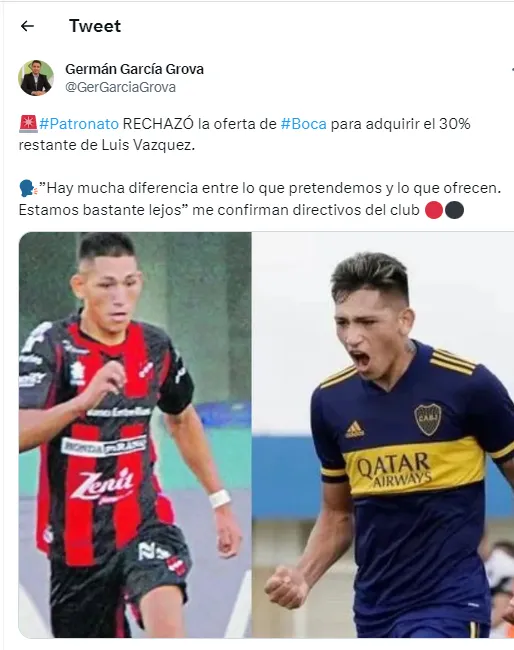The image size is (514, 650).
Task: Click the speaking head emoji
Action: [28, 188]
